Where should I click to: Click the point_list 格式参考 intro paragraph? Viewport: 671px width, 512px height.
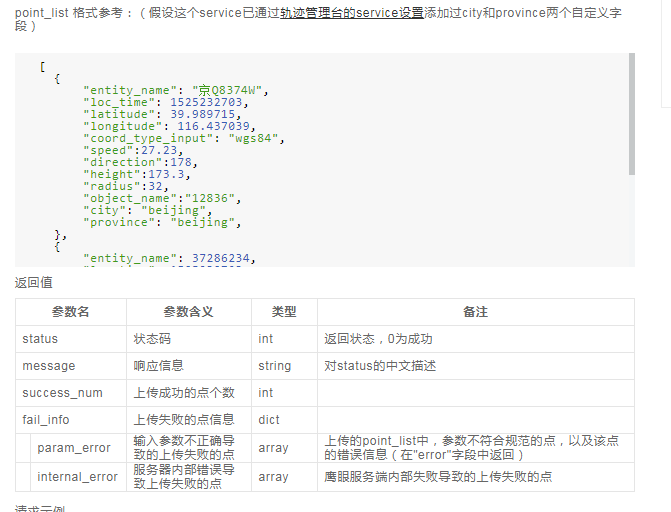tap(318, 19)
